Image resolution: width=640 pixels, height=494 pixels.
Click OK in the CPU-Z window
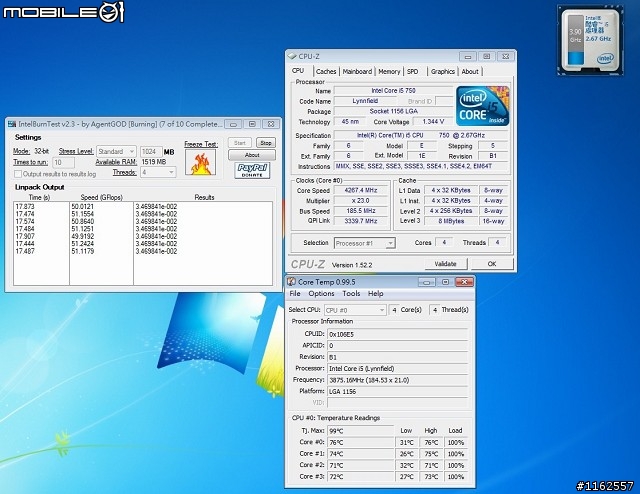tap(492, 264)
